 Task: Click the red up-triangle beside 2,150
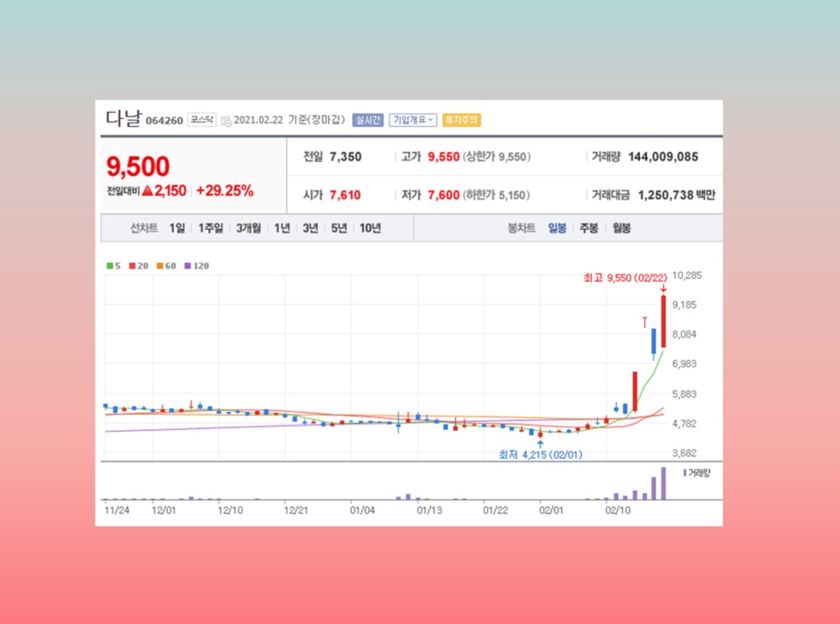click(x=147, y=190)
